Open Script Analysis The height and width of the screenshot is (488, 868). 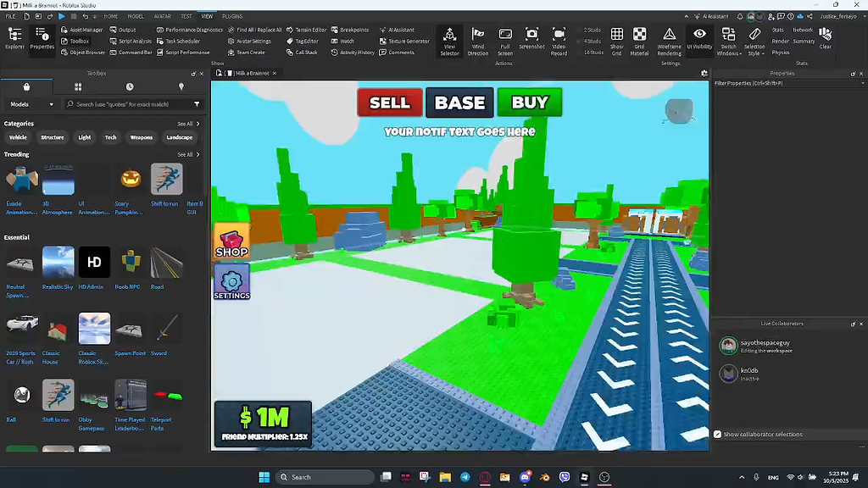130,41
